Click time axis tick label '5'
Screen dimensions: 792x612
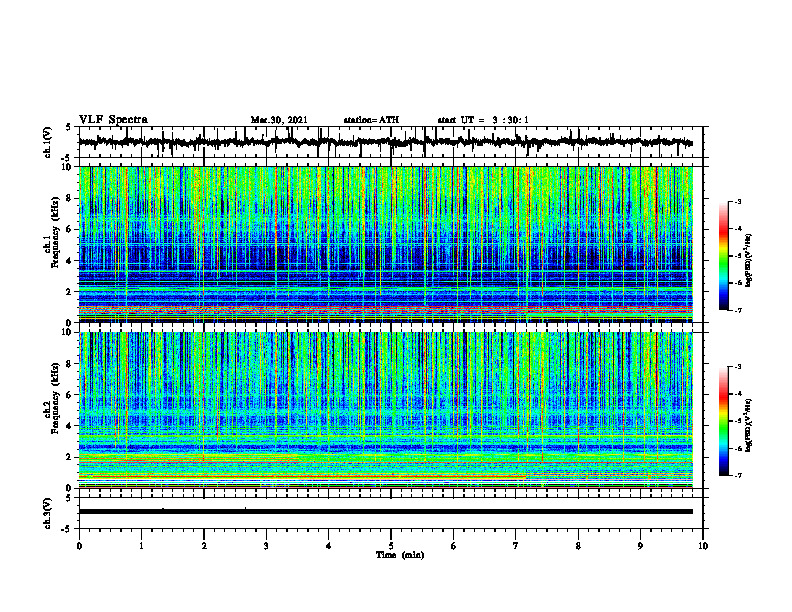pyautogui.click(x=391, y=546)
